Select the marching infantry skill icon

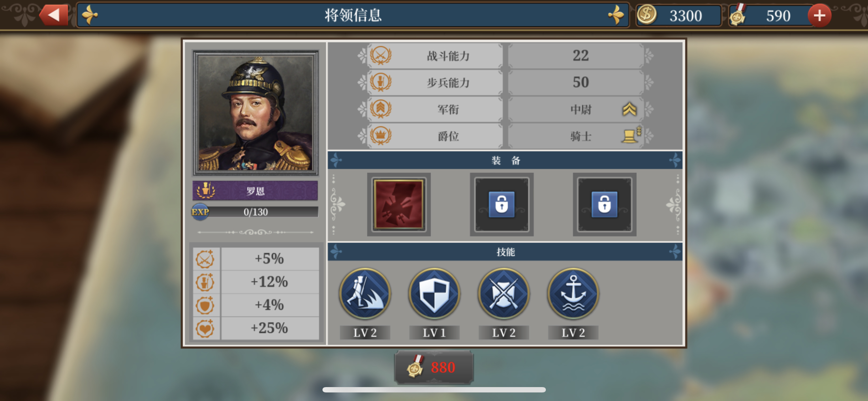(x=365, y=293)
